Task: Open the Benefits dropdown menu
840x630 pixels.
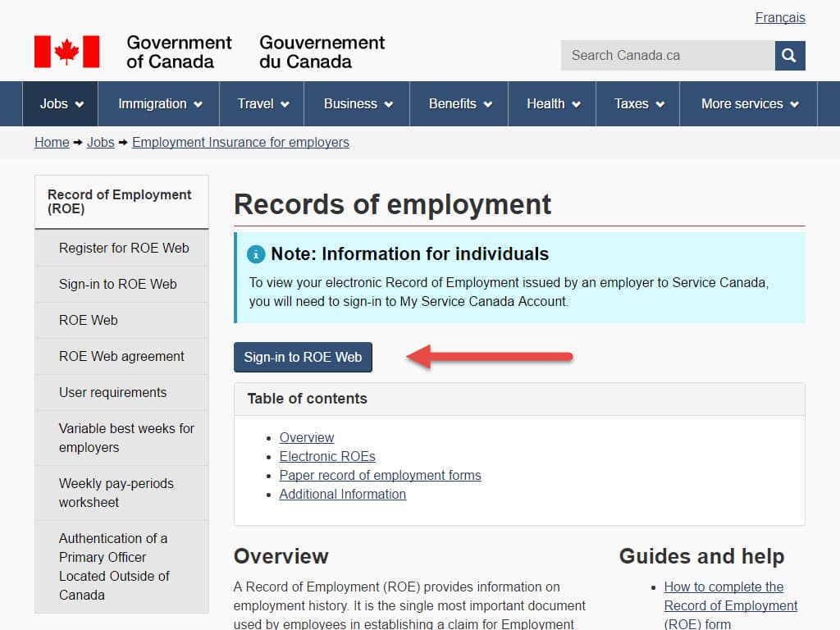Action: pyautogui.click(x=459, y=103)
